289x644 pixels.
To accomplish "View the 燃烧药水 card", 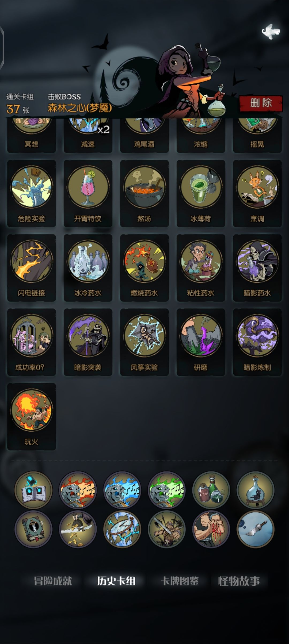I will click(x=144, y=268).
